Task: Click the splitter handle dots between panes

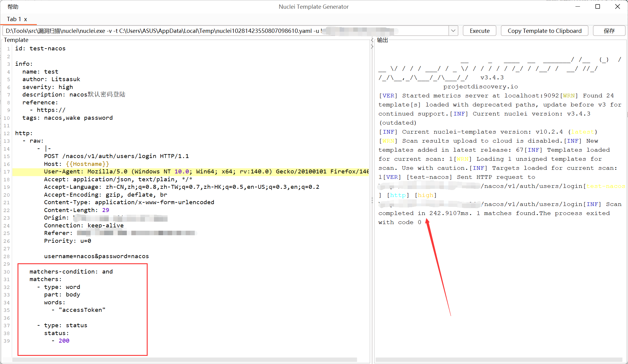Action: click(372, 200)
